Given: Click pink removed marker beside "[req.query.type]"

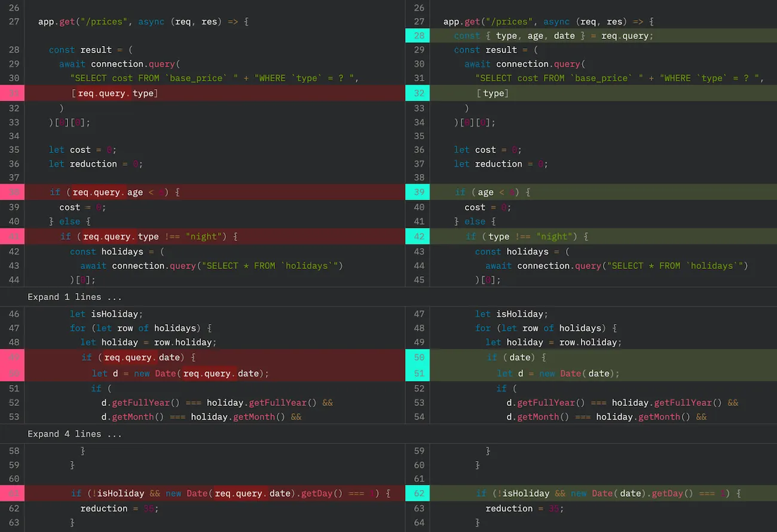Looking at the screenshot, I should [14, 93].
